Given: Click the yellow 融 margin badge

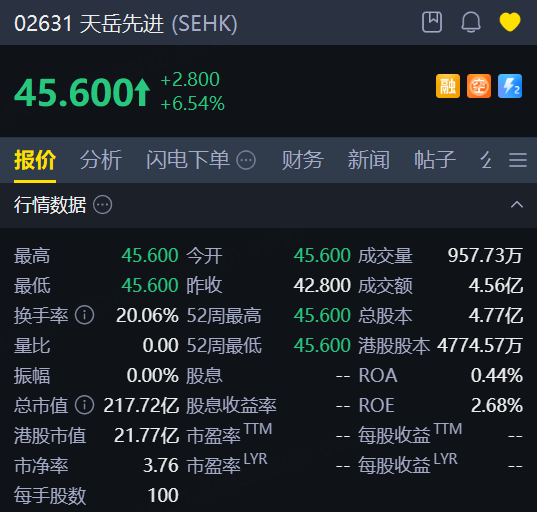Looking at the screenshot, I should 448,86.
